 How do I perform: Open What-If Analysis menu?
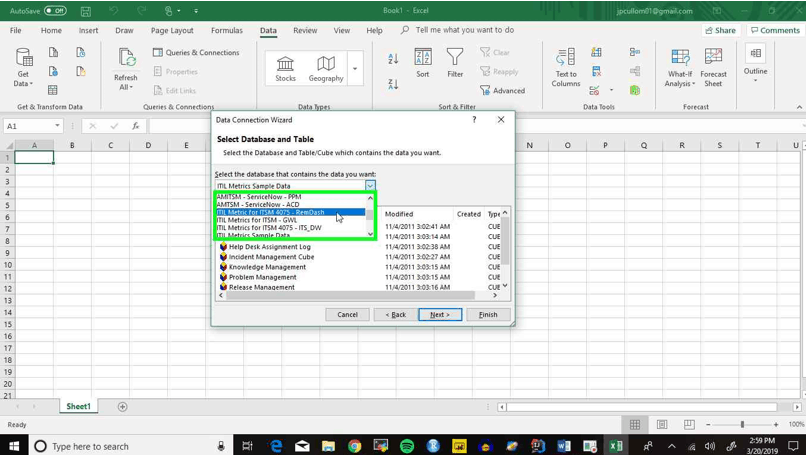(x=680, y=68)
